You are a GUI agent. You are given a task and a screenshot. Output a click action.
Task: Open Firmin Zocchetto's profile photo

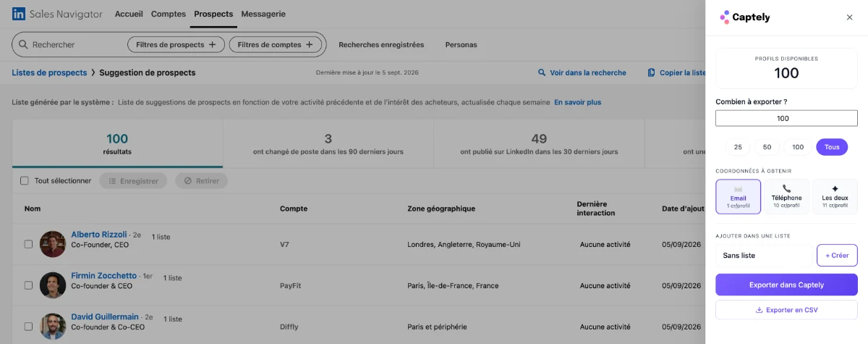[x=53, y=285]
